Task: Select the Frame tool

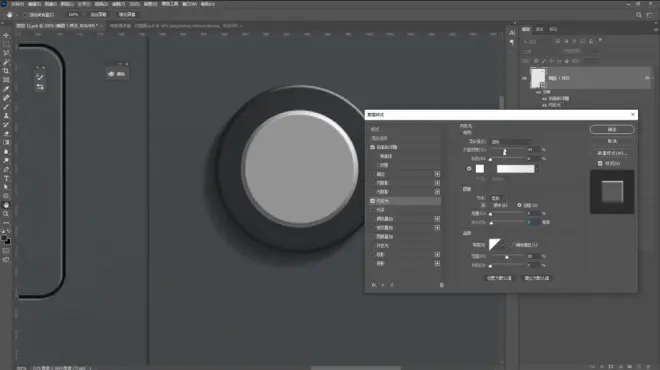Action: point(6,80)
